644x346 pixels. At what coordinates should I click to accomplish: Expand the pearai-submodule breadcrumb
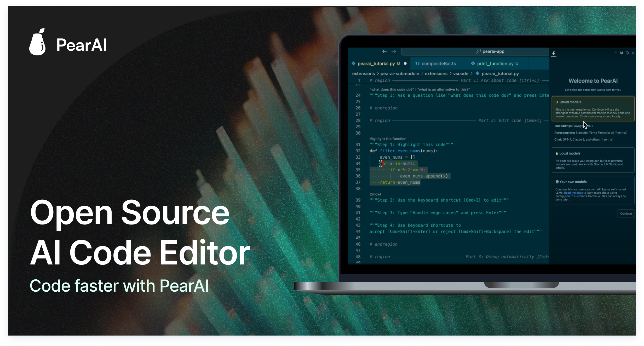tap(400, 73)
